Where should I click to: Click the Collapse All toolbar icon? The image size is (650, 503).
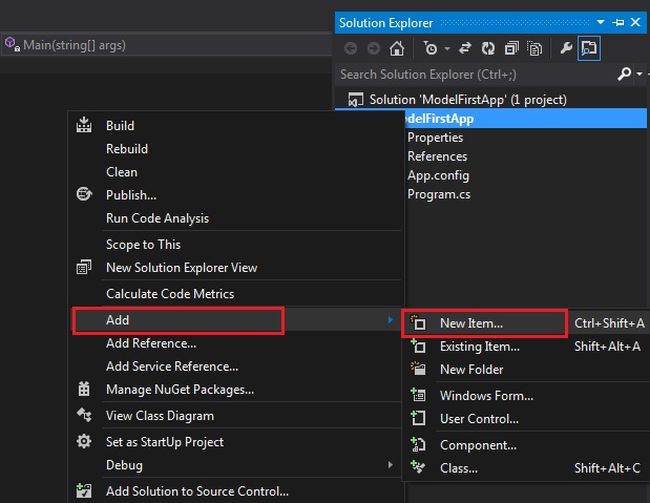tap(512, 48)
